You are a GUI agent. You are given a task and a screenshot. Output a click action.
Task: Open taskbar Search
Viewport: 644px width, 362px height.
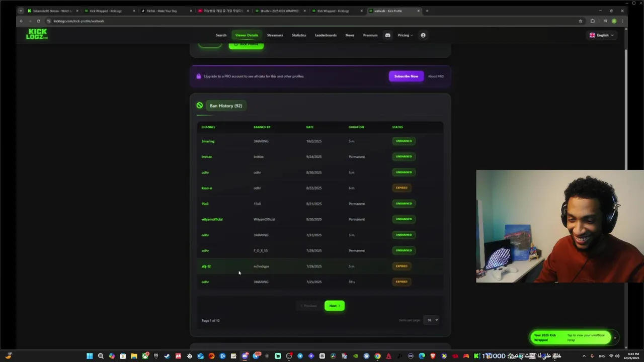tap(101, 356)
